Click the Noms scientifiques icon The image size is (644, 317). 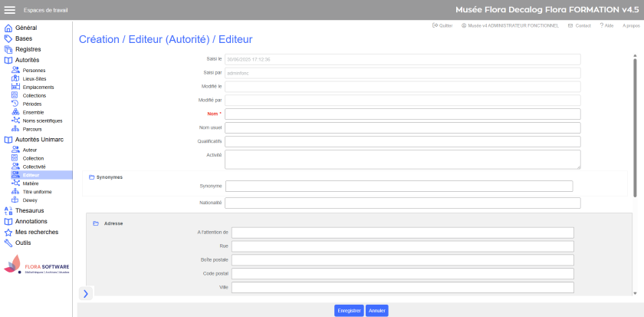(x=15, y=121)
